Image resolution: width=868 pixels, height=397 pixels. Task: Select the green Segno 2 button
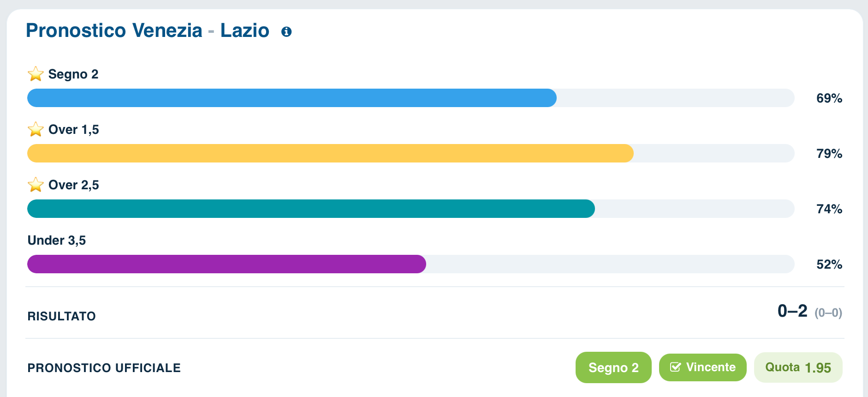click(613, 367)
